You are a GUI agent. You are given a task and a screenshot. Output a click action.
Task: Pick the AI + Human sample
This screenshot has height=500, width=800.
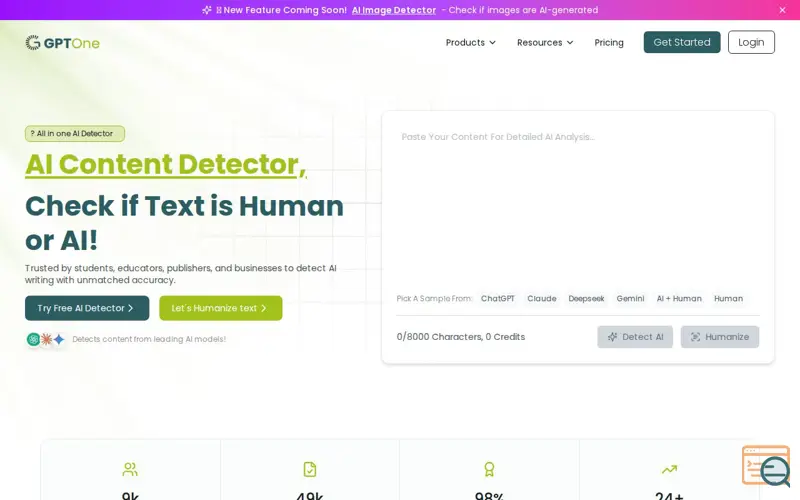tap(679, 298)
